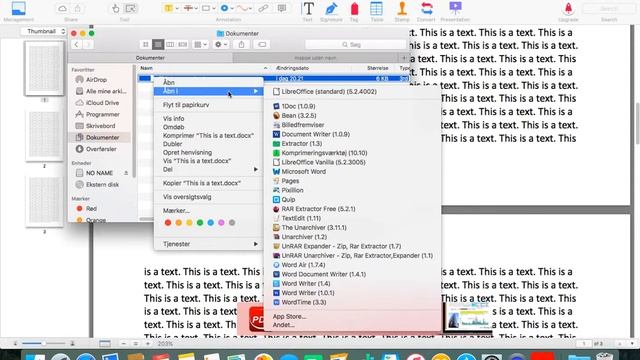This screenshot has width=640, height=360.
Task: Click Finder share button
Action: point(241,44)
